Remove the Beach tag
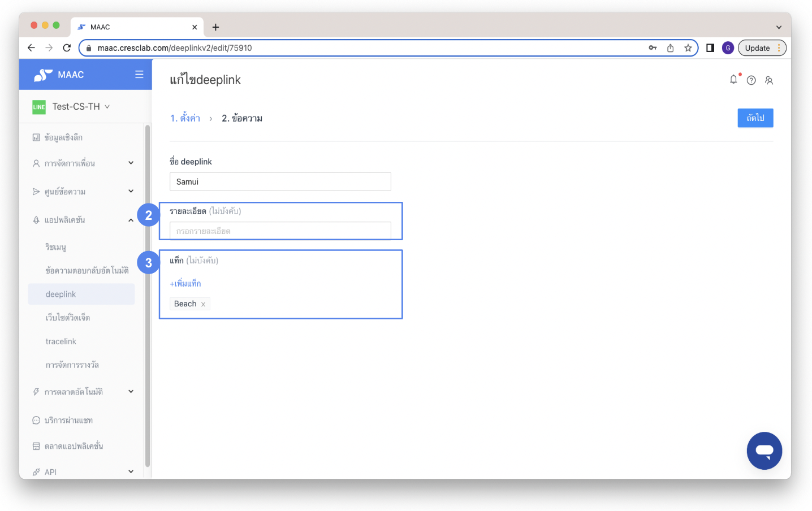Screen dimensions: 812x511 (x=203, y=304)
